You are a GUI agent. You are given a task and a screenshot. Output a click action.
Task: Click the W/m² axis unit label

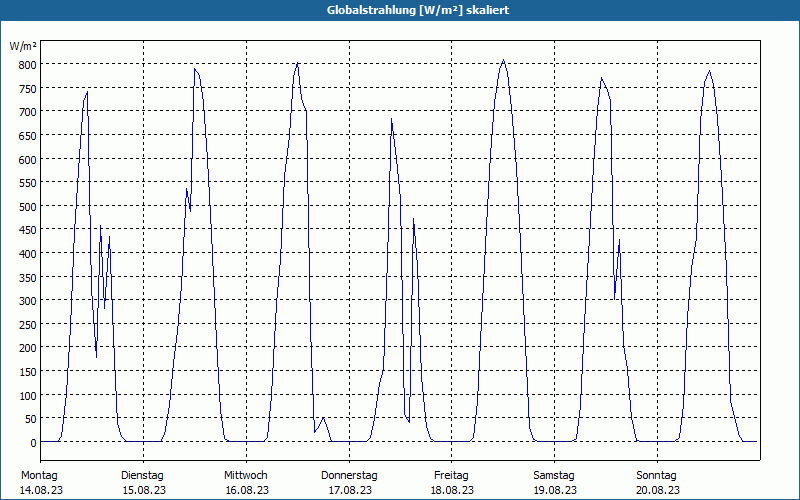click(23, 46)
